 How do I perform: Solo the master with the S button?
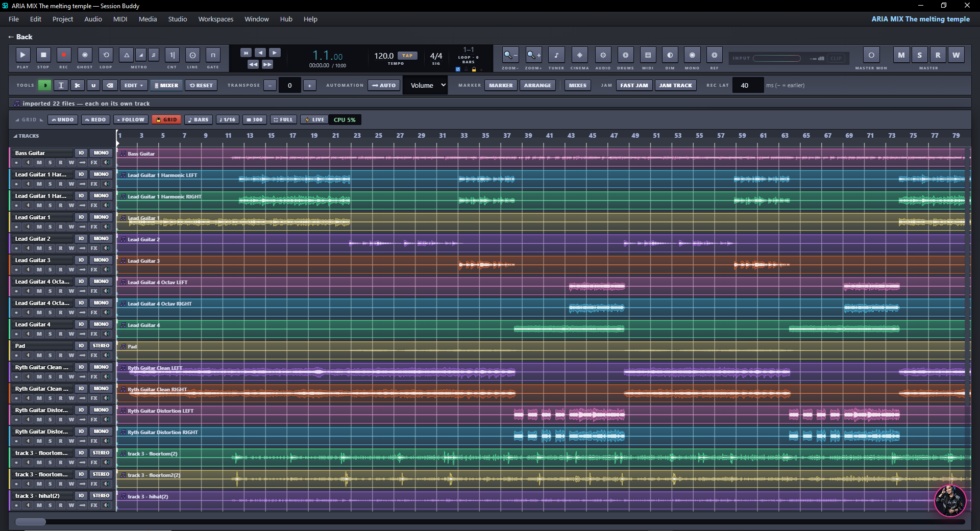pyautogui.click(x=920, y=55)
